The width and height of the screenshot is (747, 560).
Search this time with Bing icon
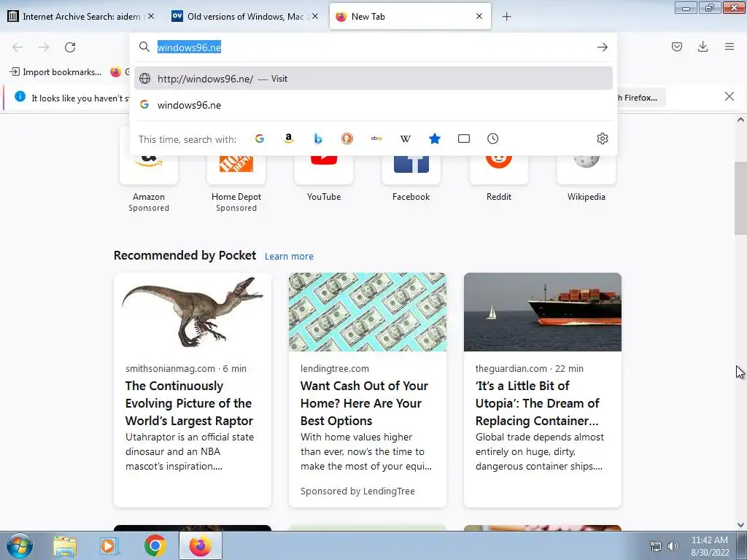318,139
